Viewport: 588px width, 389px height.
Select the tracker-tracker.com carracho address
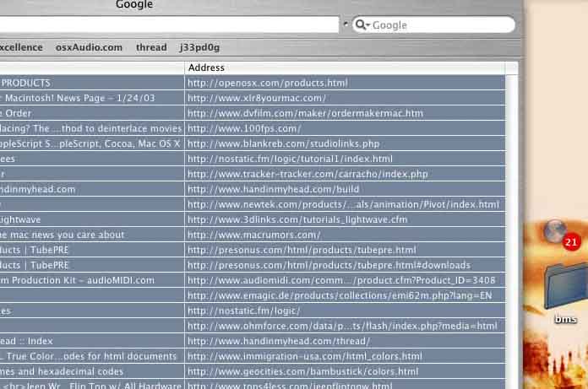point(308,174)
